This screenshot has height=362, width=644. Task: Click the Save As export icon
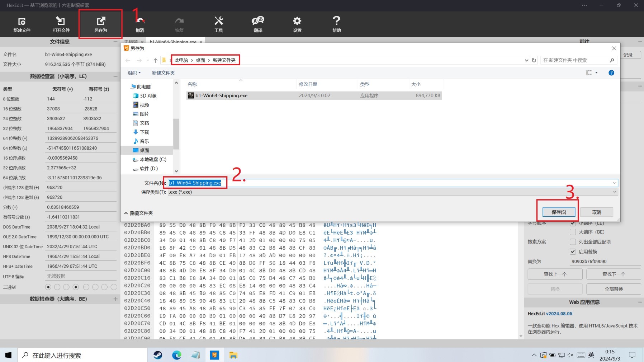101,24
